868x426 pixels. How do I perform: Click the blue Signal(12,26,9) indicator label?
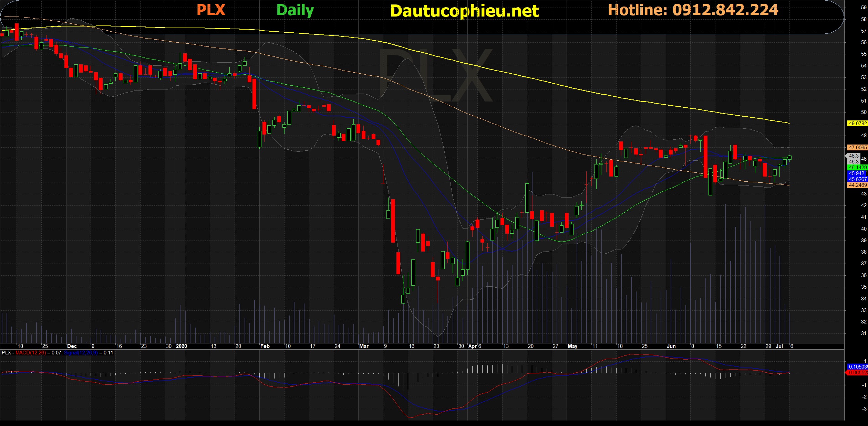point(81,353)
